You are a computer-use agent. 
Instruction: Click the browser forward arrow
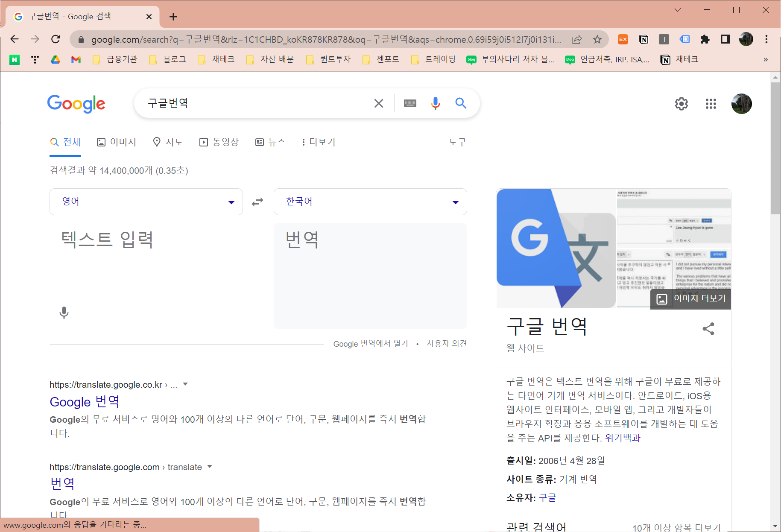click(35, 39)
